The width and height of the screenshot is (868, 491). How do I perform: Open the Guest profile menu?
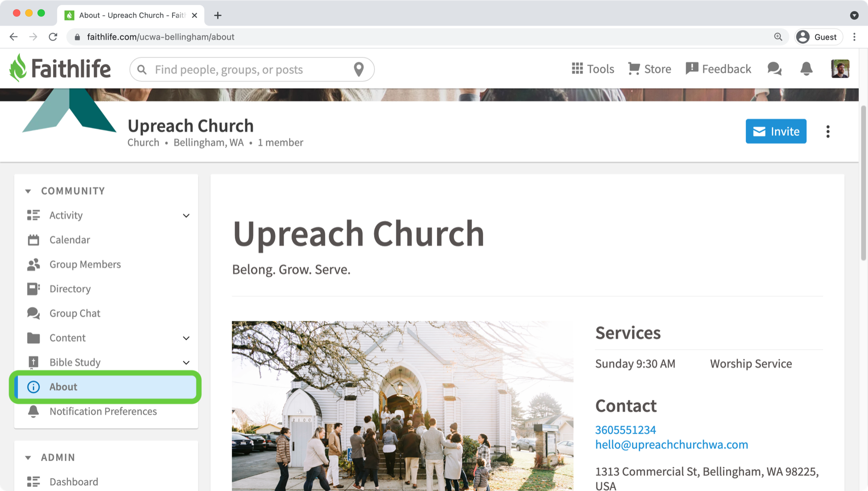(x=818, y=37)
